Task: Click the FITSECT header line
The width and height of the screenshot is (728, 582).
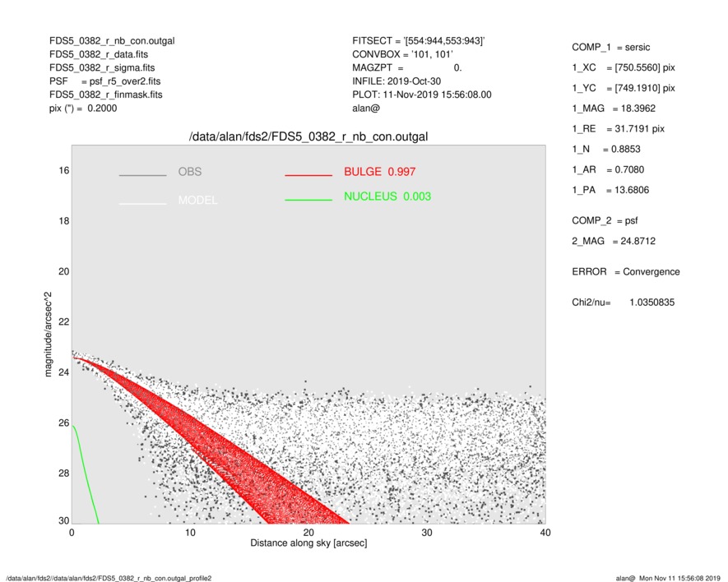Action: pyautogui.click(x=418, y=41)
